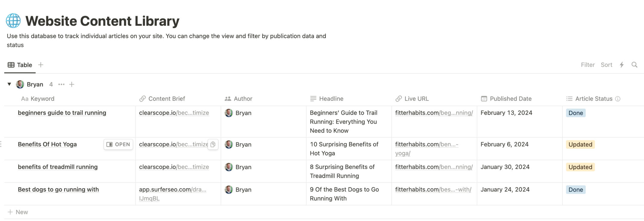Image resolution: width=644 pixels, height=221 pixels.
Task: Click OPEN button on Hot Yoga row
Action: (x=118, y=144)
